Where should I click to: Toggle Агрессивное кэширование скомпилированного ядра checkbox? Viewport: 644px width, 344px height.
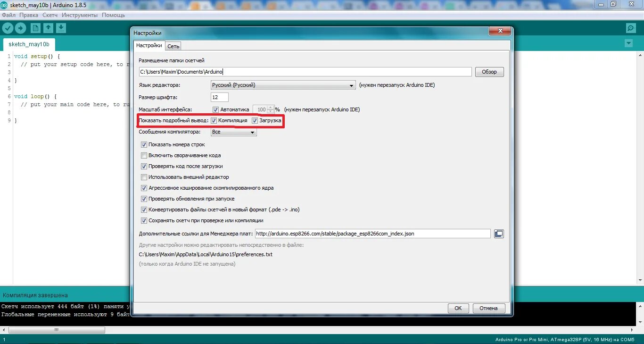point(144,188)
